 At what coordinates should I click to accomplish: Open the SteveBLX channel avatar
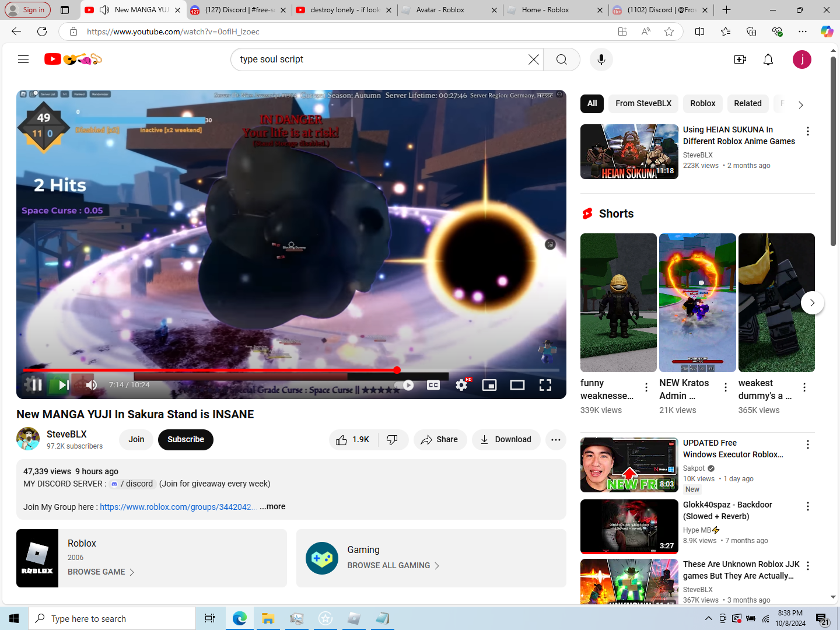(28, 439)
